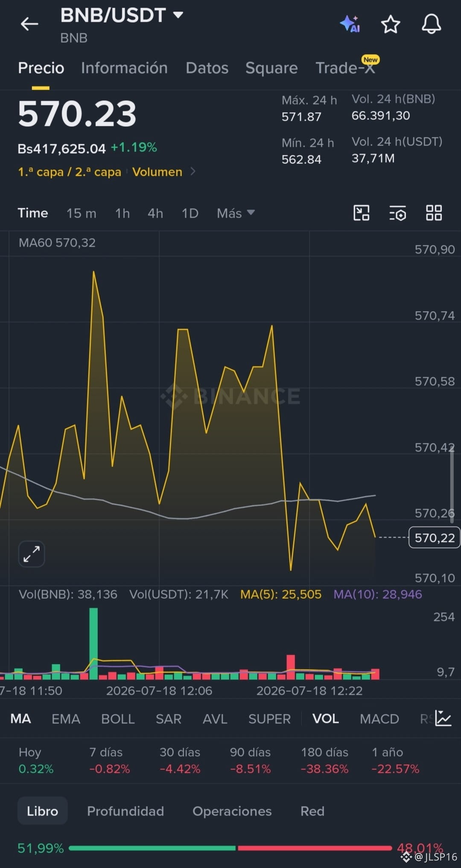
Task: Toggle the EMA indicator
Action: (66, 719)
